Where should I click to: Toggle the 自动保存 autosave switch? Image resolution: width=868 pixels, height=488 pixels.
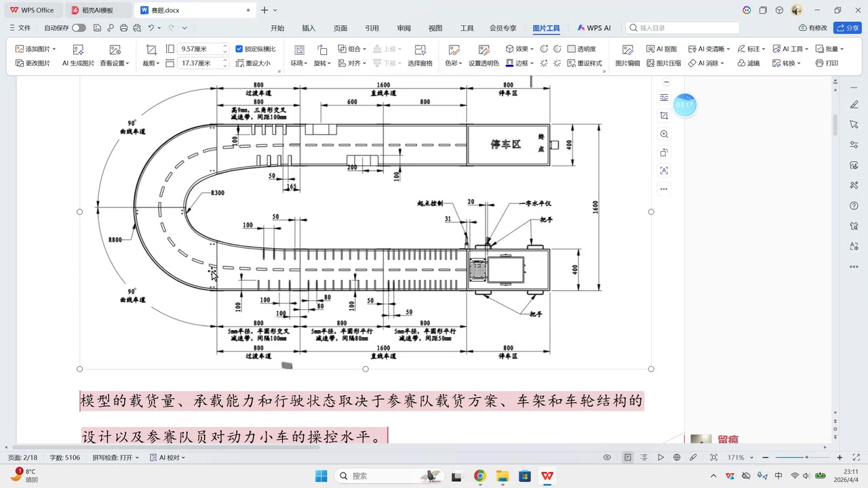coord(79,28)
